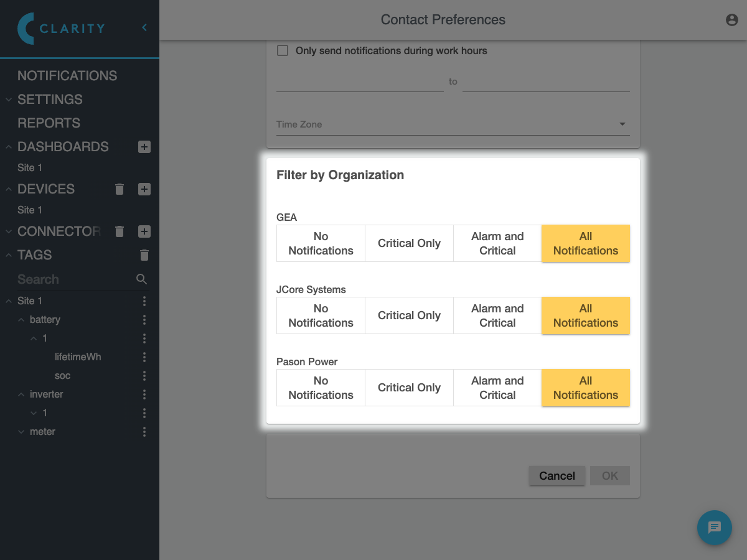Open options menu for battery tag

[144, 320]
